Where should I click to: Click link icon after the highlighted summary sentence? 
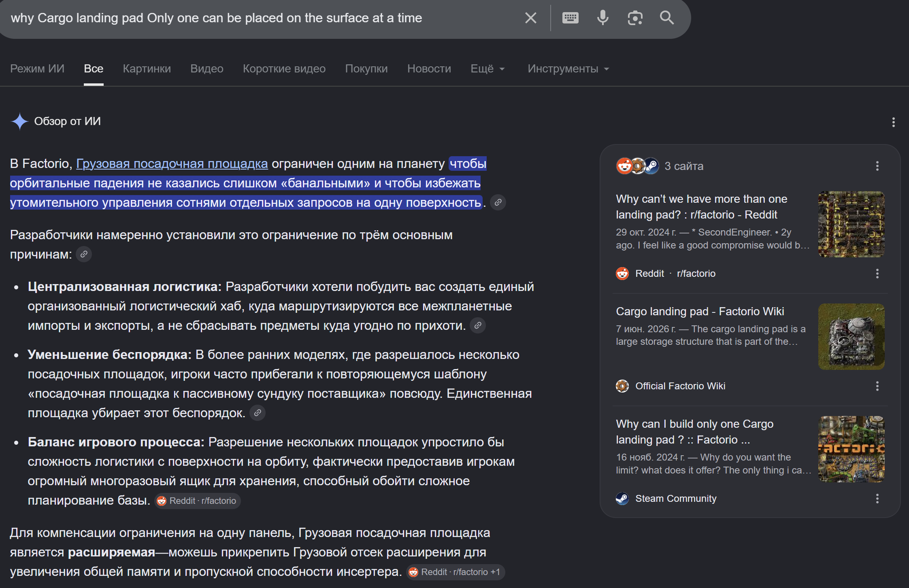pos(498,202)
